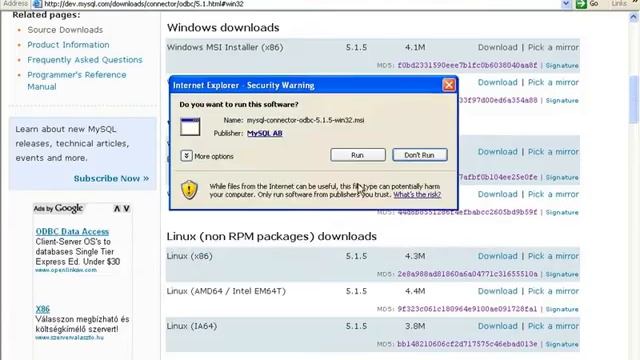Viewport: 640px width, 360px height.
Task: Open Signature for Linux (AMD64 / Intel EM64T)
Action: (x=562, y=309)
